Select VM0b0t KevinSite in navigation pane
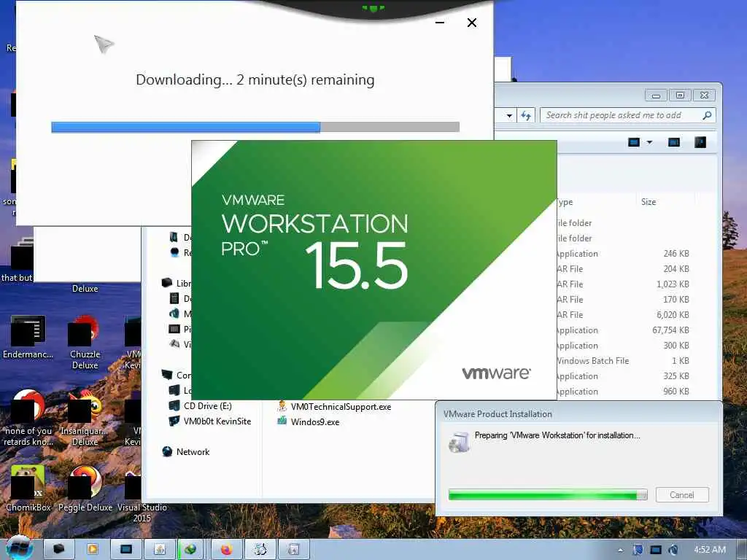Screen dimensions: 747x560 coord(209,421)
